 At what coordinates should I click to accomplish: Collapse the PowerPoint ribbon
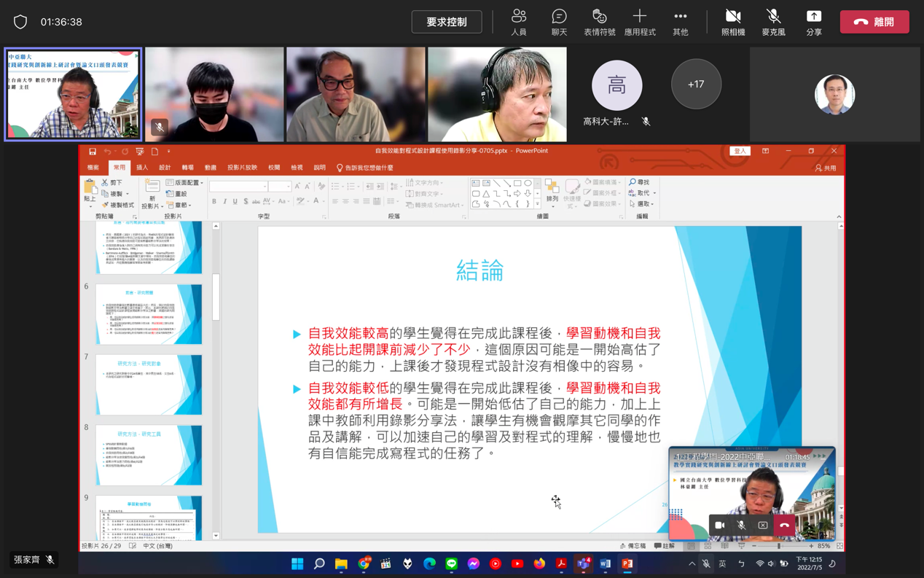click(x=839, y=216)
